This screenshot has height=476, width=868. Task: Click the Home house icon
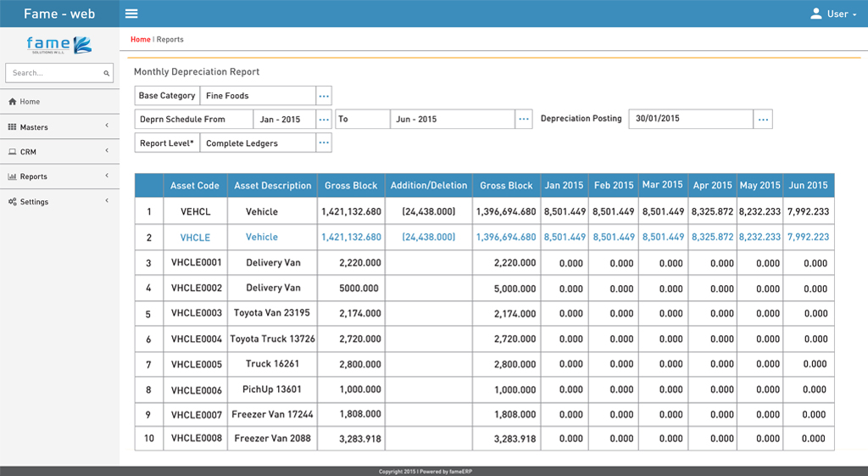pos(12,102)
